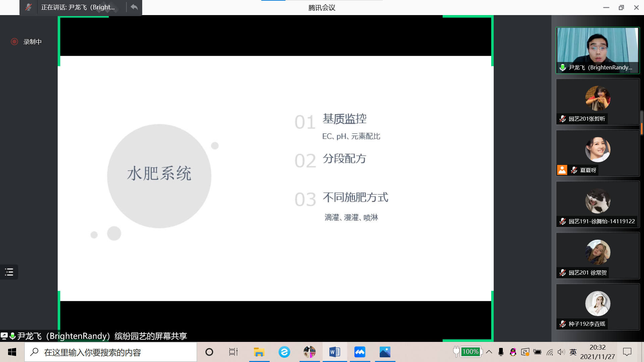The height and width of the screenshot is (362, 644).
Task: Click the muted microphone icon in top bar
Action: (29, 7)
